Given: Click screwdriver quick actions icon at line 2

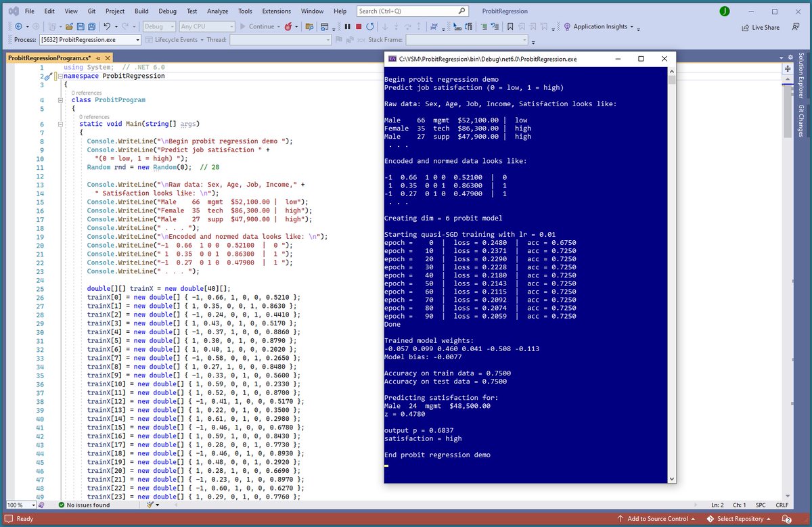Looking at the screenshot, I should tap(49, 76).
